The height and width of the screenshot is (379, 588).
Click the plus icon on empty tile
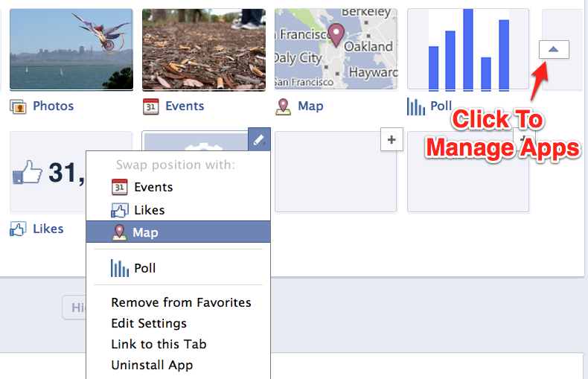[x=392, y=139]
